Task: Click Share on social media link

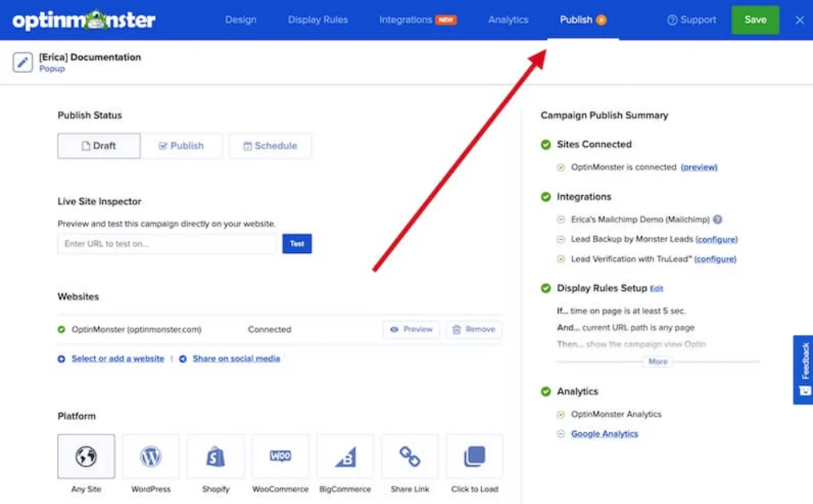Action: point(236,359)
